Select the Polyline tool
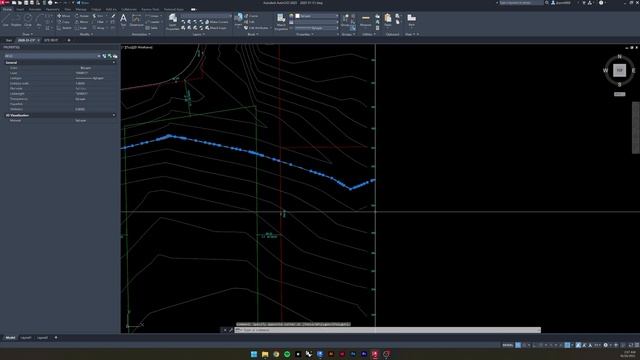Image resolution: width=640 pixels, height=360 pixels. coord(16,19)
